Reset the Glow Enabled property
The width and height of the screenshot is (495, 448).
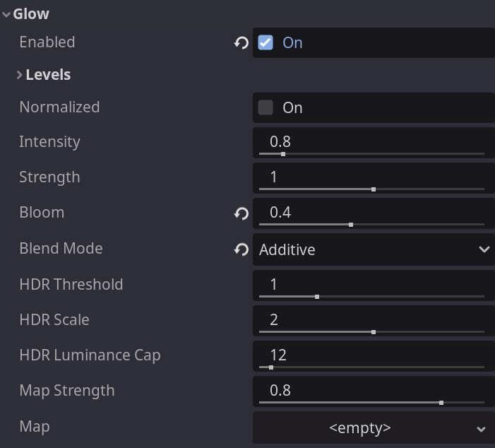(x=241, y=43)
